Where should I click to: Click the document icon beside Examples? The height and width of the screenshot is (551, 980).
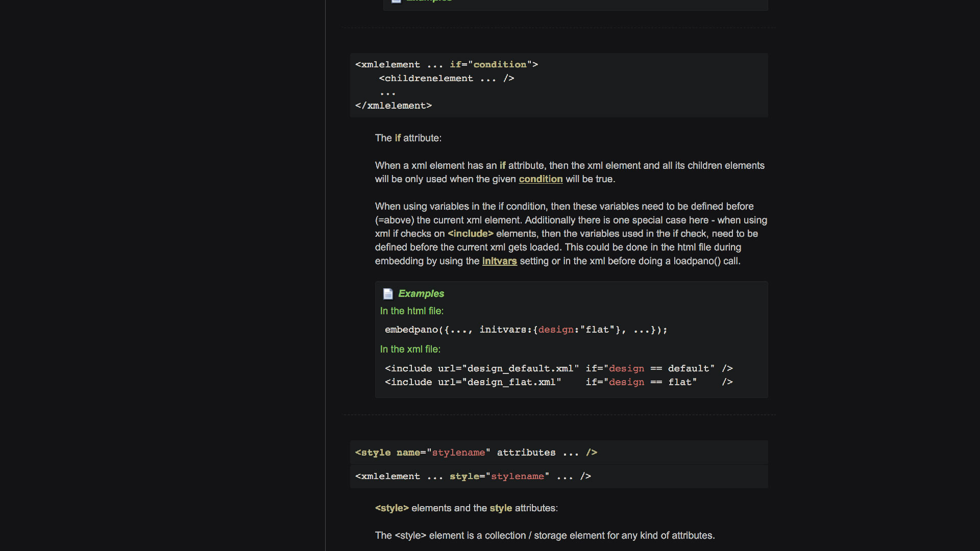click(x=388, y=294)
